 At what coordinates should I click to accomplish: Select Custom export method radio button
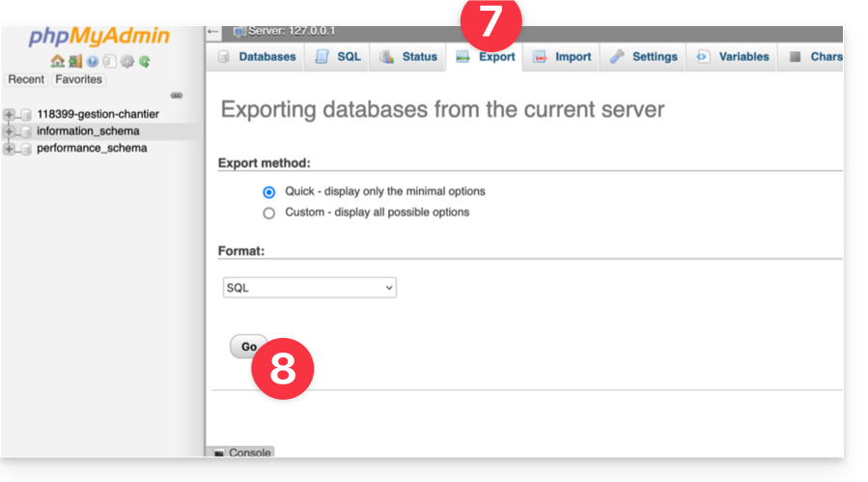269,213
